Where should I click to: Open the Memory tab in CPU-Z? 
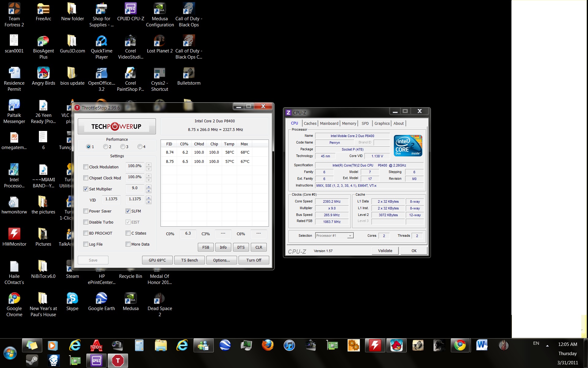349,123
